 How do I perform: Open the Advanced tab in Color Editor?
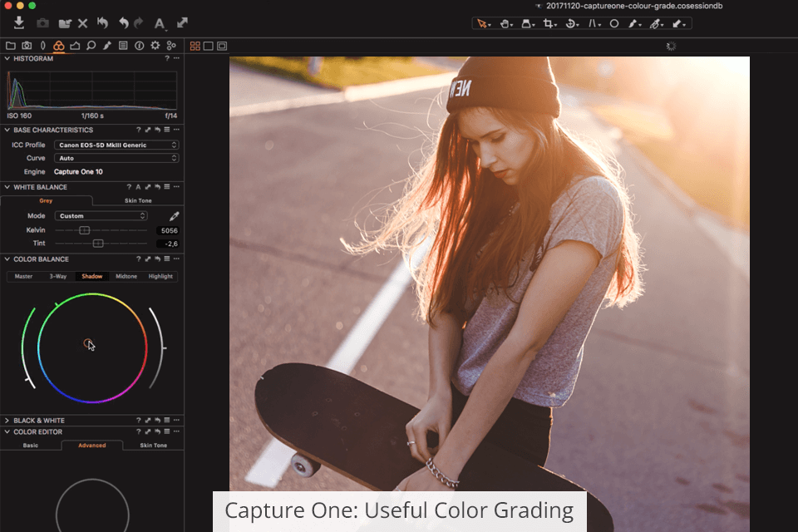click(91, 446)
